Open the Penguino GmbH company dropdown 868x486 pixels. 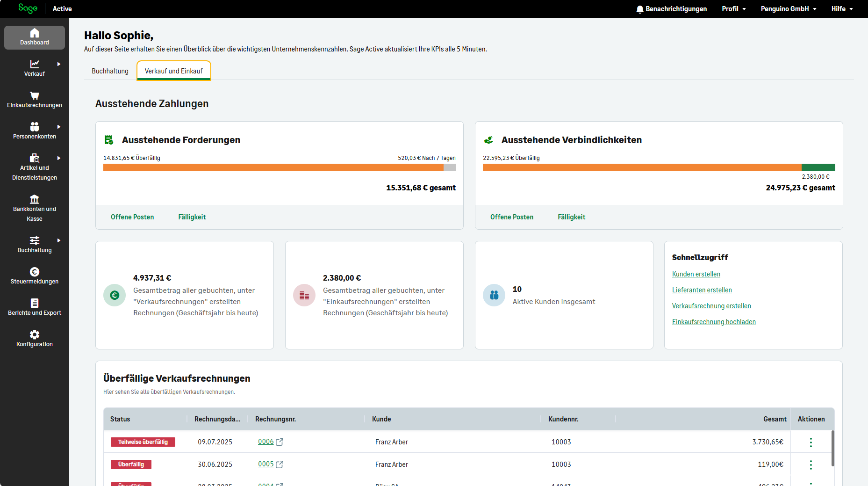pyautogui.click(x=788, y=9)
